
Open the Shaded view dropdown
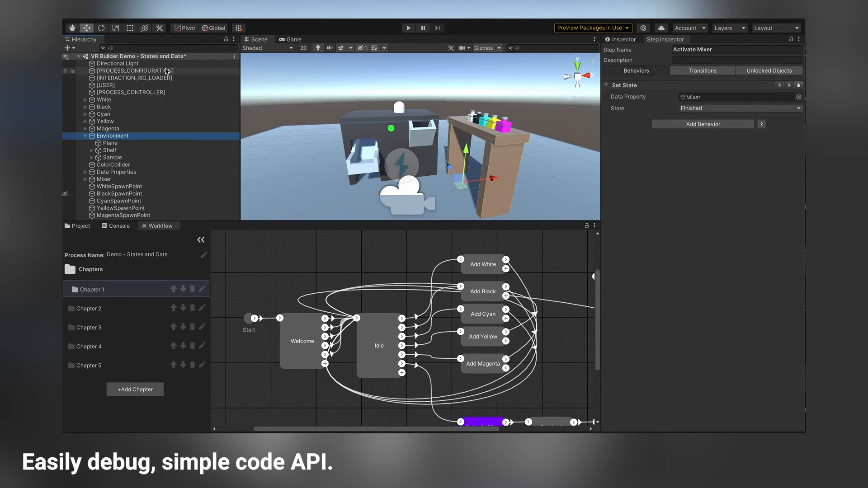tap(267, 47)
